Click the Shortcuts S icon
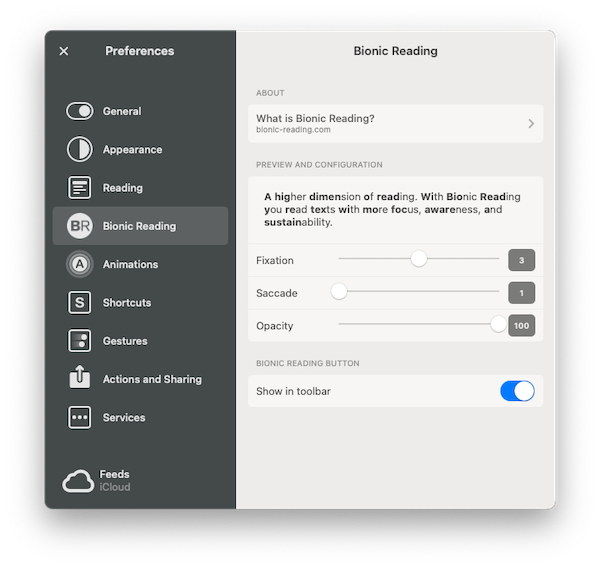This screenshot has width=600, height=568. tap(80, 302)
